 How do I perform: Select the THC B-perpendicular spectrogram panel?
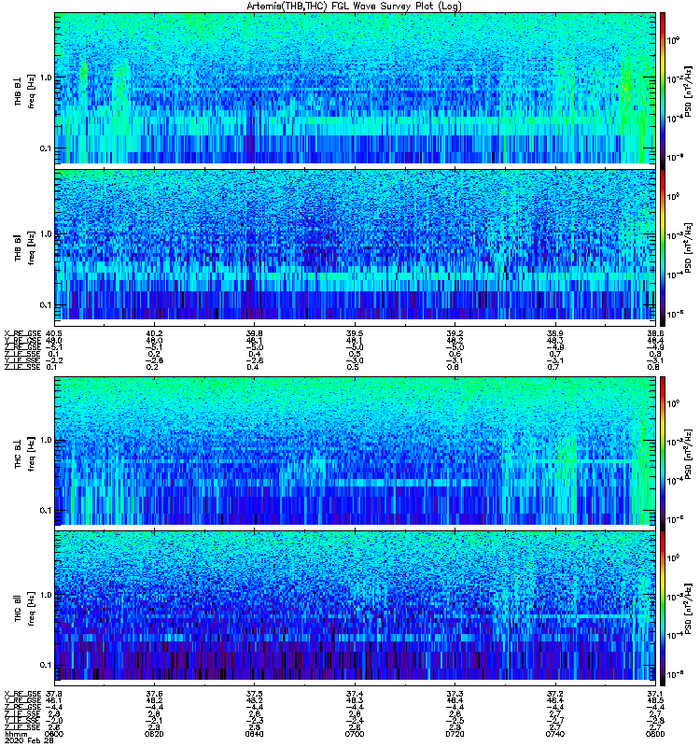click(x=355, y=451)
